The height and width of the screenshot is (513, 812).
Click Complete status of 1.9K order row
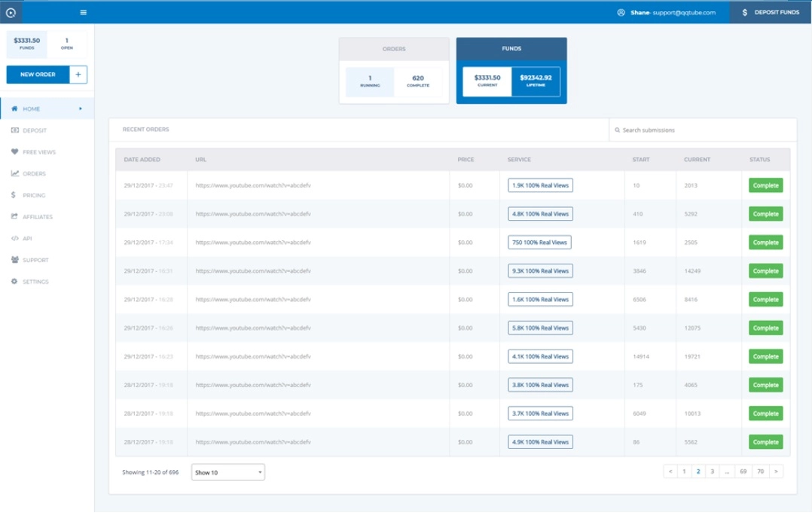point(765,185)
